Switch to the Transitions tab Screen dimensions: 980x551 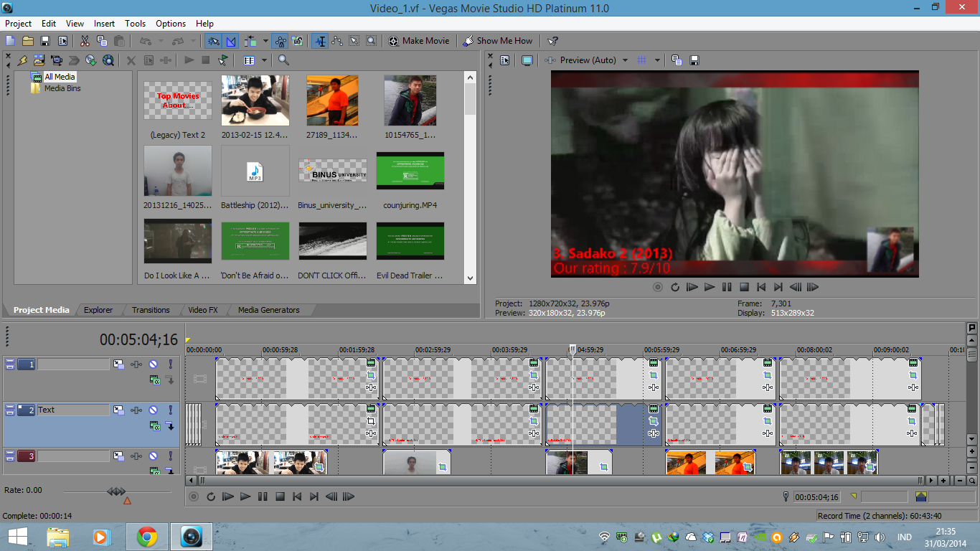point(151,310)
